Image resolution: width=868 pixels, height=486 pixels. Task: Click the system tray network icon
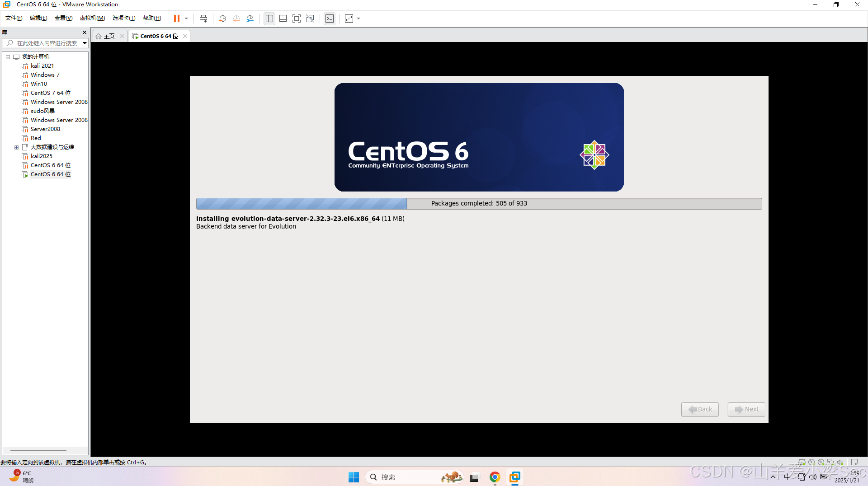click(802, 477)
